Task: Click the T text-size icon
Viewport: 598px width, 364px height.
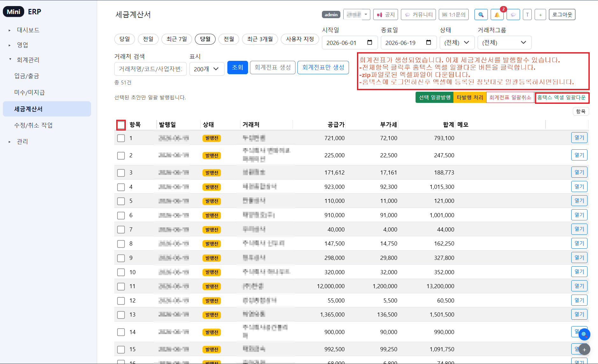Action: point(527,15)
